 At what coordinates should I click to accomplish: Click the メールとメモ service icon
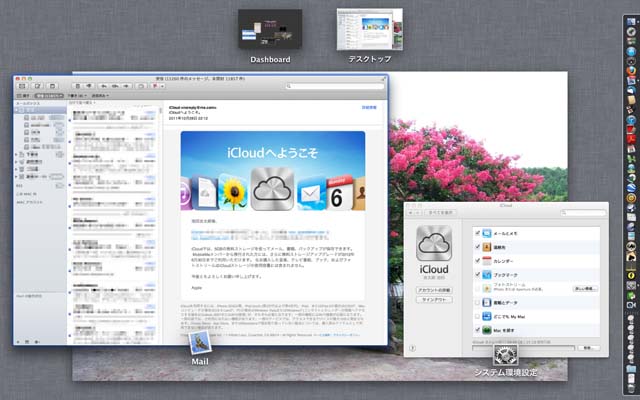[487, 233]
